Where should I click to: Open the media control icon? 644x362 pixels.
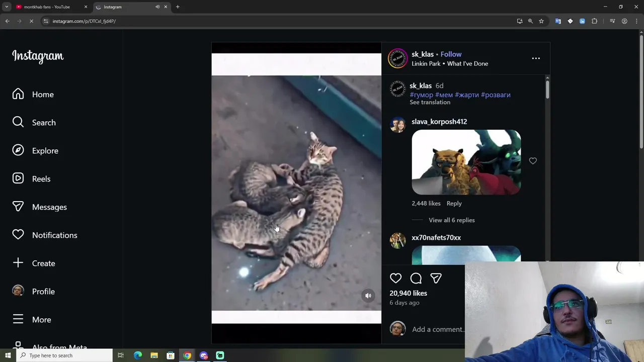[x=612, y=21]
